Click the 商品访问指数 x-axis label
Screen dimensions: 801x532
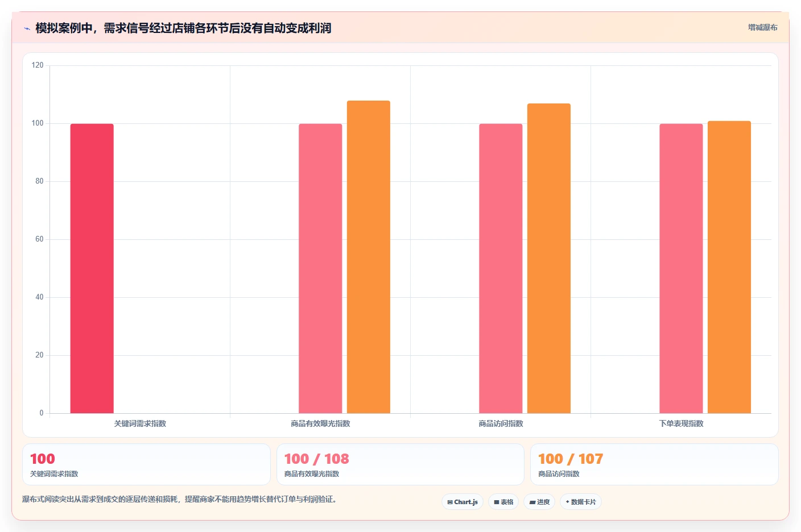(x=501, y=423)
